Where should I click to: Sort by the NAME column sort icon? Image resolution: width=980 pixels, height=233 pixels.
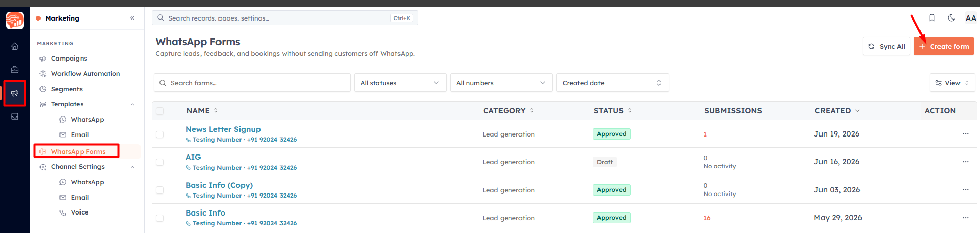click(x=216, y=110)
